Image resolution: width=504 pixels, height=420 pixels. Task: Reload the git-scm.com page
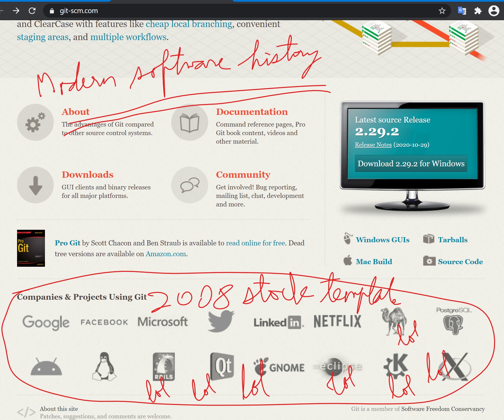tap(32, 11)
